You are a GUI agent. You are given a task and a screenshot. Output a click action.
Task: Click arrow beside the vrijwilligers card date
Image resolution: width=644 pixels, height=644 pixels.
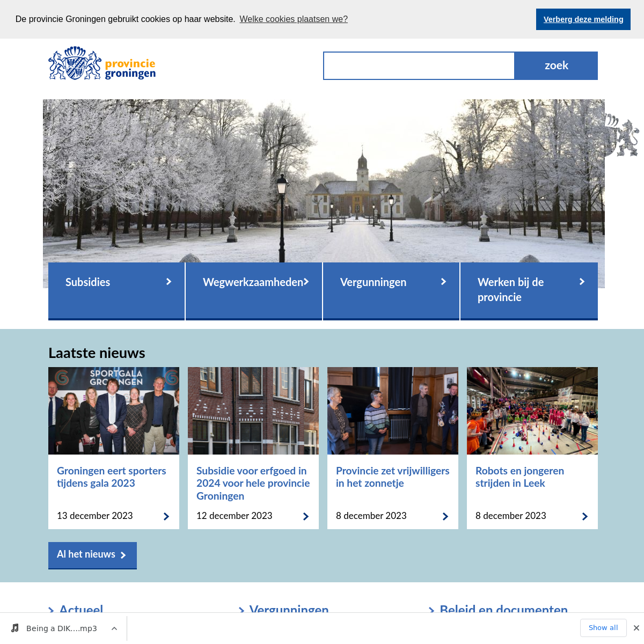(x=445, y=516)
